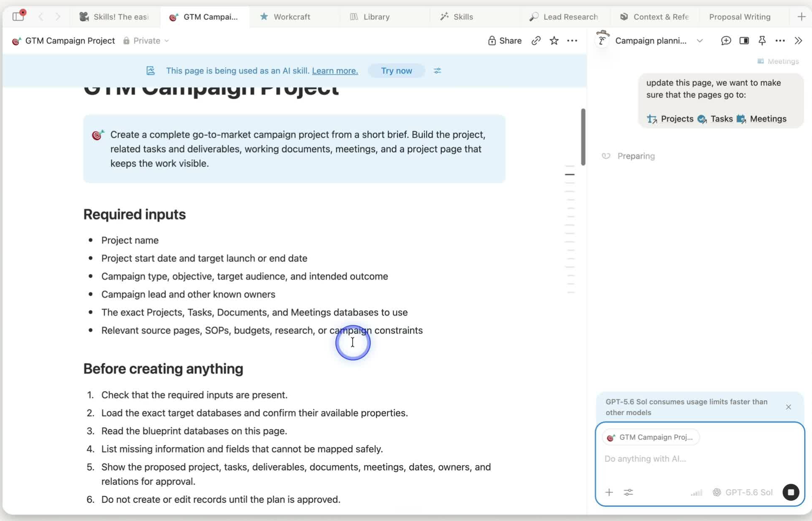Switch to the Proposal Writing tab
Screen dimensions: 812x521
point(740,17)
